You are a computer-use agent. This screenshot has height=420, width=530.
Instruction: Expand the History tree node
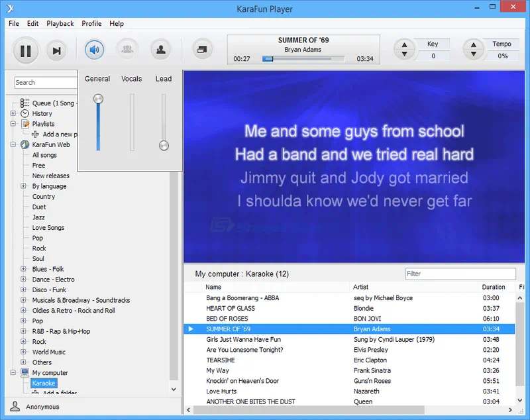(x=13, y=113)
